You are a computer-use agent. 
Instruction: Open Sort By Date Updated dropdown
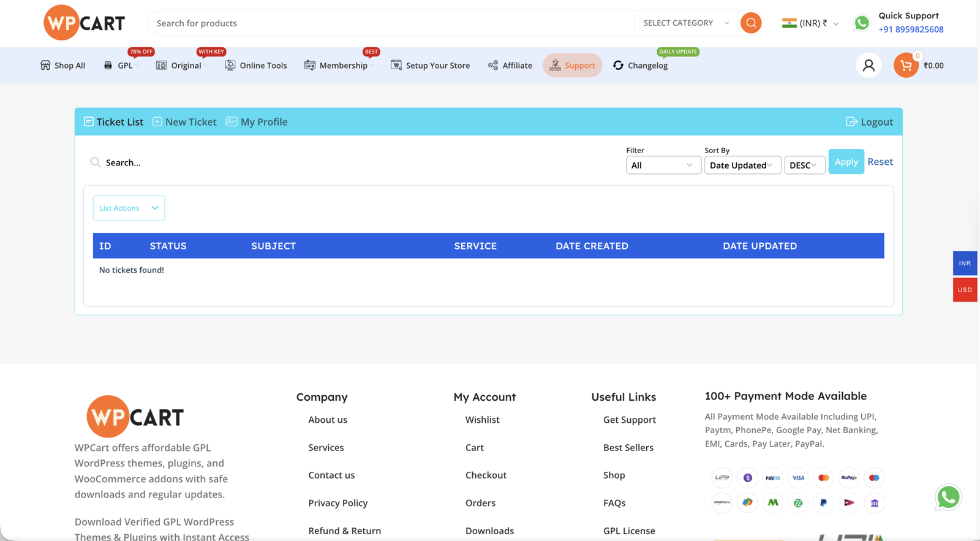742,165
